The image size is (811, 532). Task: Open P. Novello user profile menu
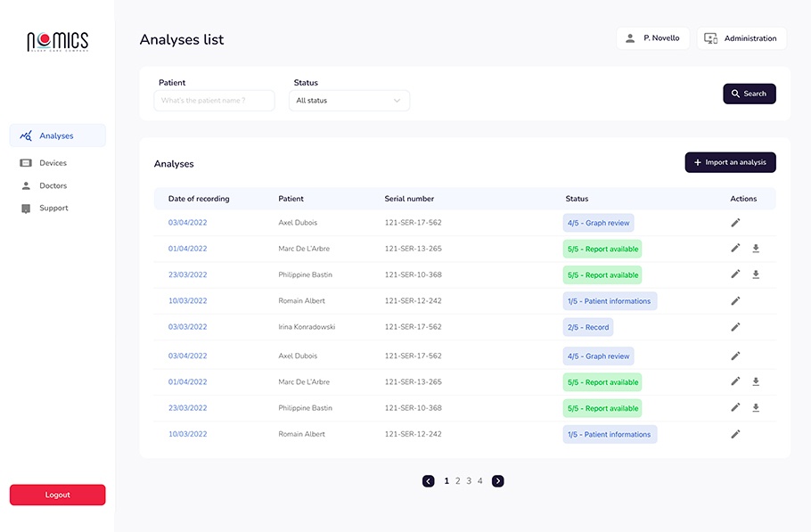click(x=652, y=38)
